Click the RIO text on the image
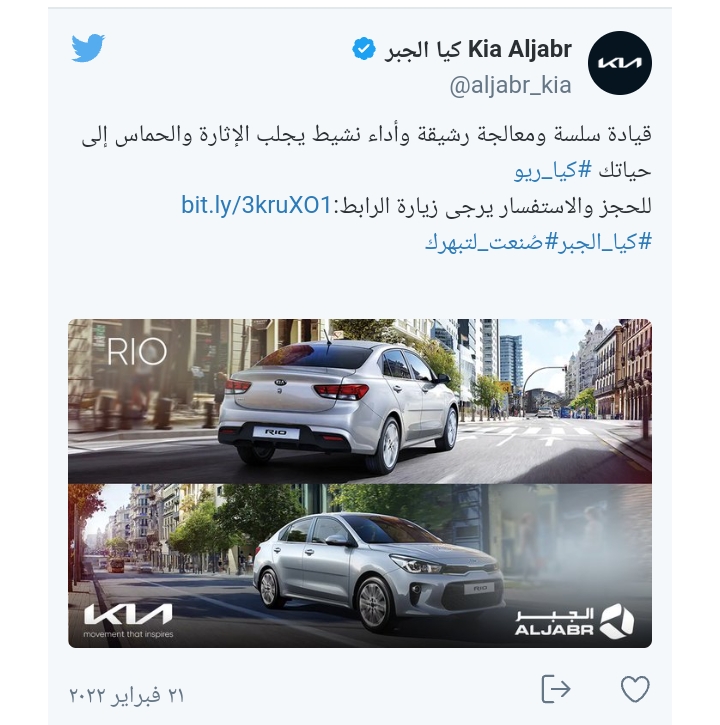The height and width of the screenshot is (725, 720). [136, 352]
